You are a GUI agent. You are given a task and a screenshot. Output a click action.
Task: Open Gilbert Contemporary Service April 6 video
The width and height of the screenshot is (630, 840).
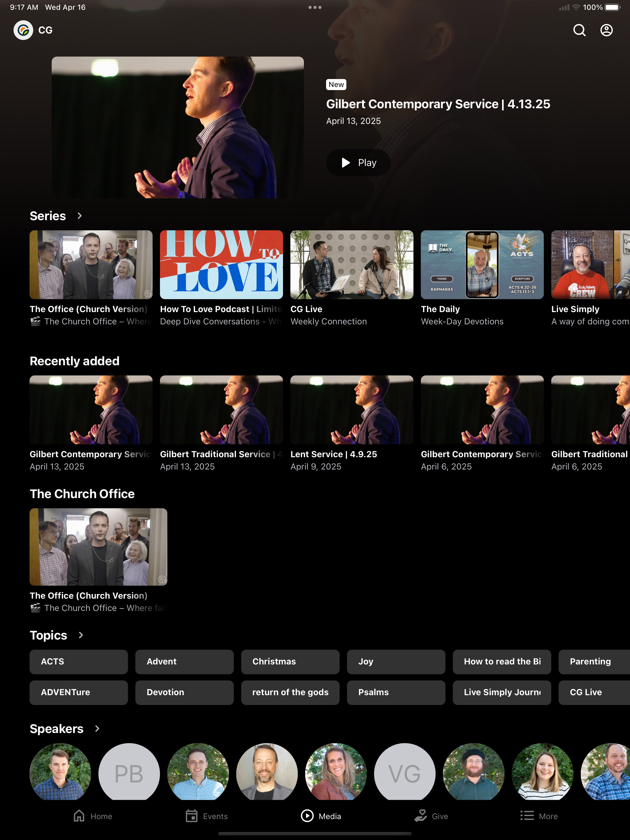482,410
